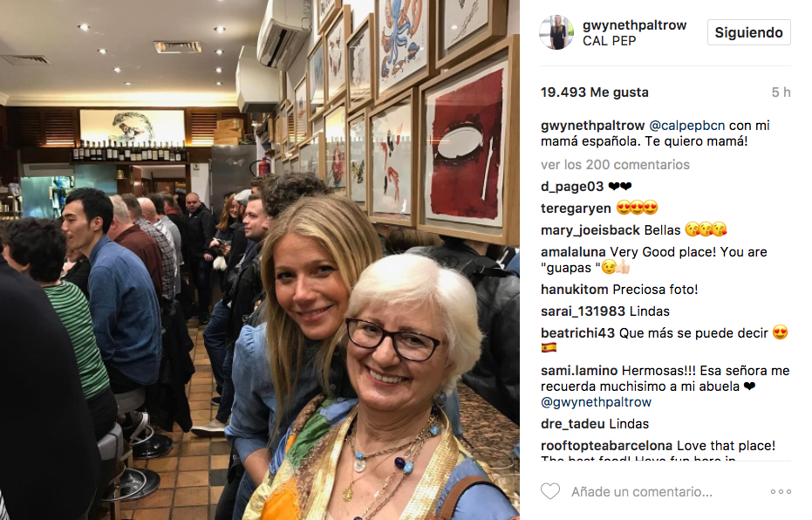Click the restaurant post photo
The width and height of the screenshot is (812, 520).
point(259,260)
